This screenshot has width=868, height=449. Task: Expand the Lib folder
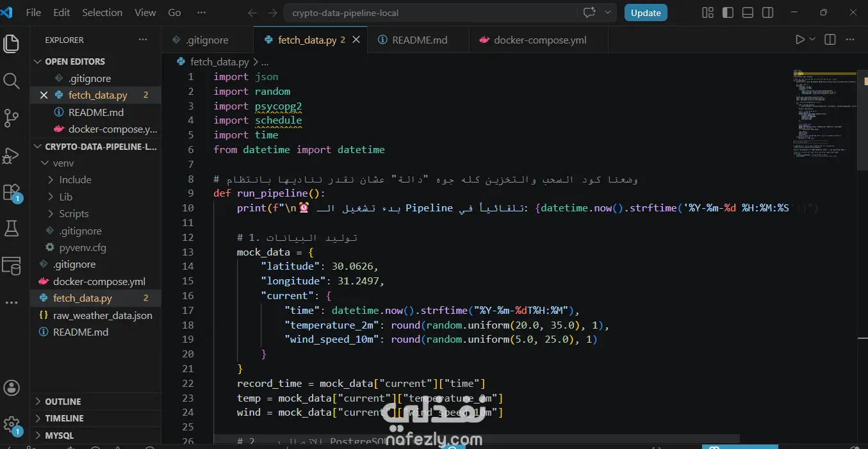(x=95, y=197)
